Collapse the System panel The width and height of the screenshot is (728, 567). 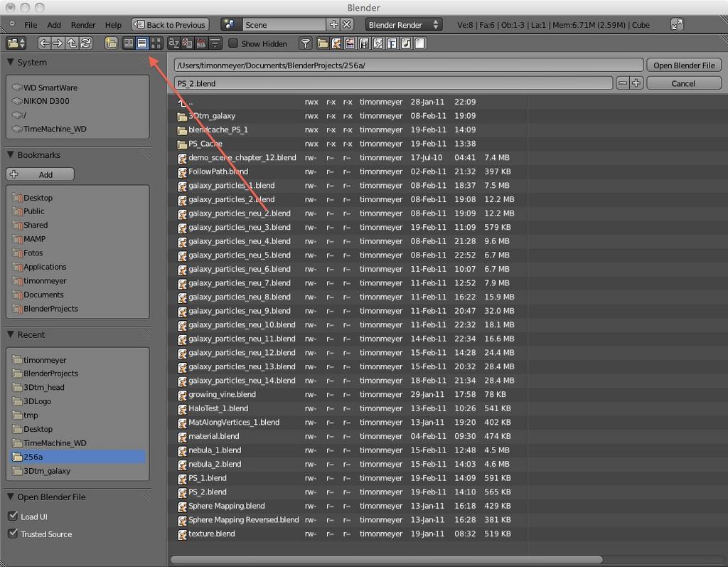(x=11, y=63)
